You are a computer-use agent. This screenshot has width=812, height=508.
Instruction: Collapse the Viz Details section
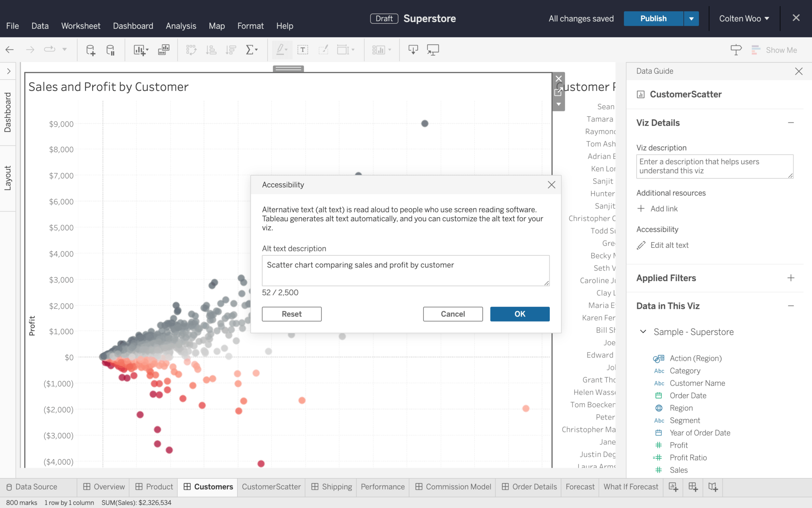(791, 122)
